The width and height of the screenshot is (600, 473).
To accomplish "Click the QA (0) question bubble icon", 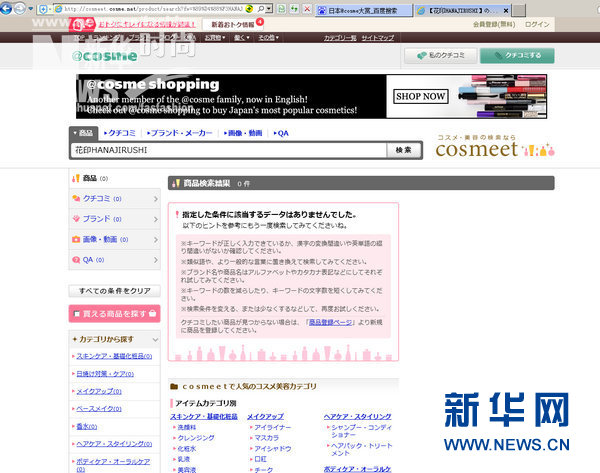I will (x=76, y=259).
